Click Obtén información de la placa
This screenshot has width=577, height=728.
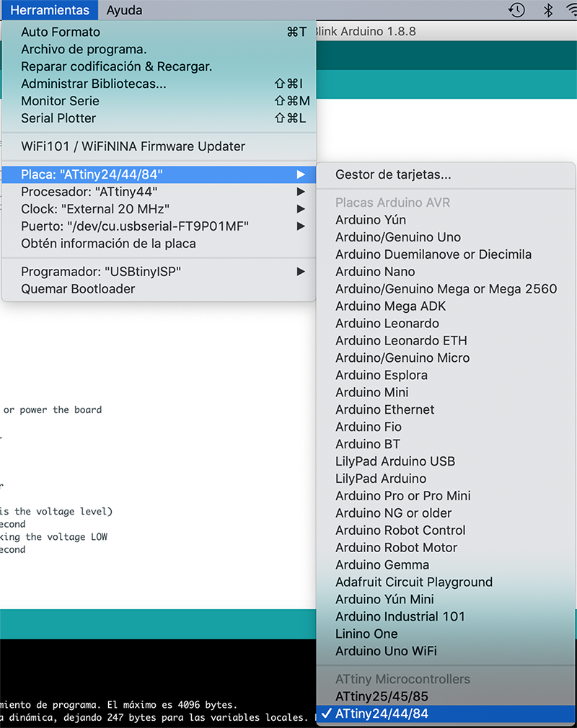(x=159, y=244)
